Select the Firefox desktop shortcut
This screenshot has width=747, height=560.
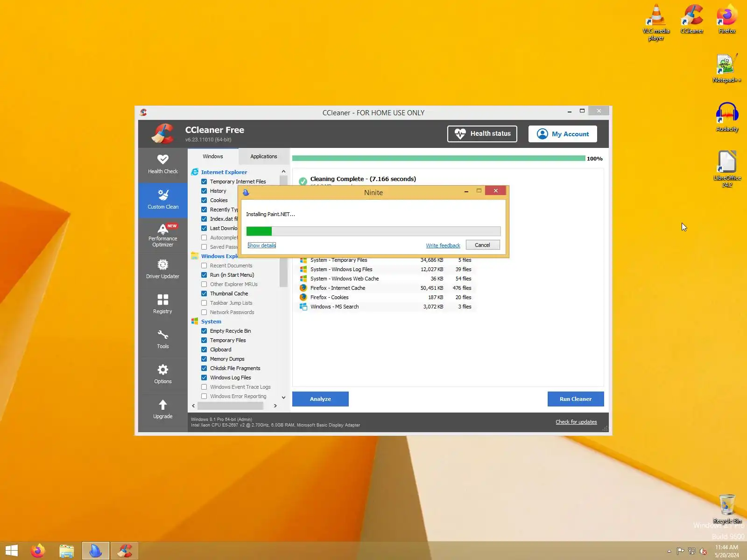727,19
